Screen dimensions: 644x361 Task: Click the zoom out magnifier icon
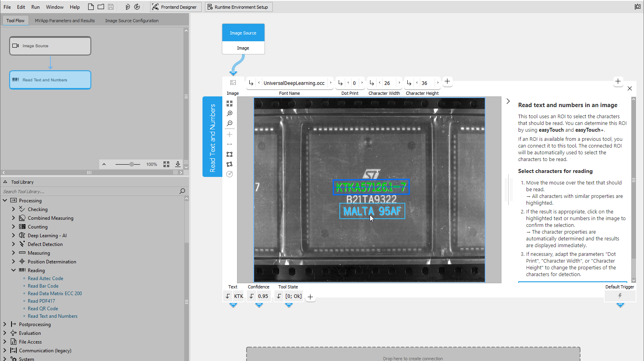coord(229,124)
